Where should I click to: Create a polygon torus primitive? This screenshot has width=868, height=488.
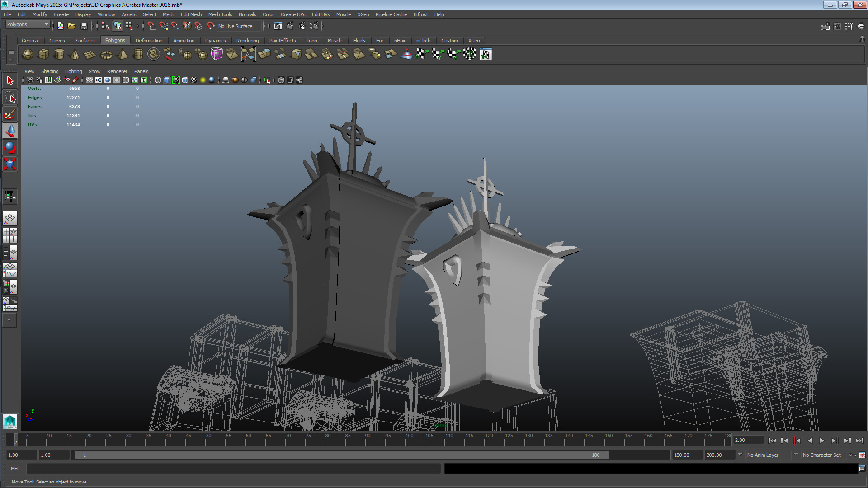coord(106,54)
